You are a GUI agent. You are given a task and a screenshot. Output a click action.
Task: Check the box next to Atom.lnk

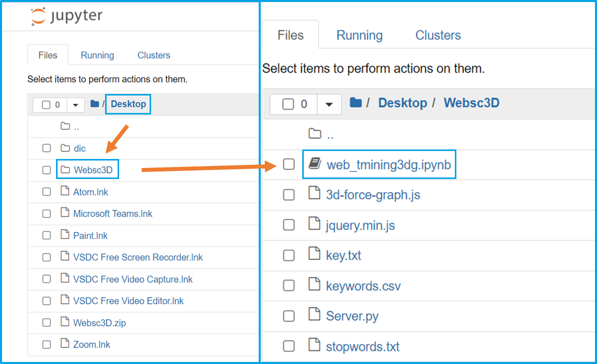[47, 192]
